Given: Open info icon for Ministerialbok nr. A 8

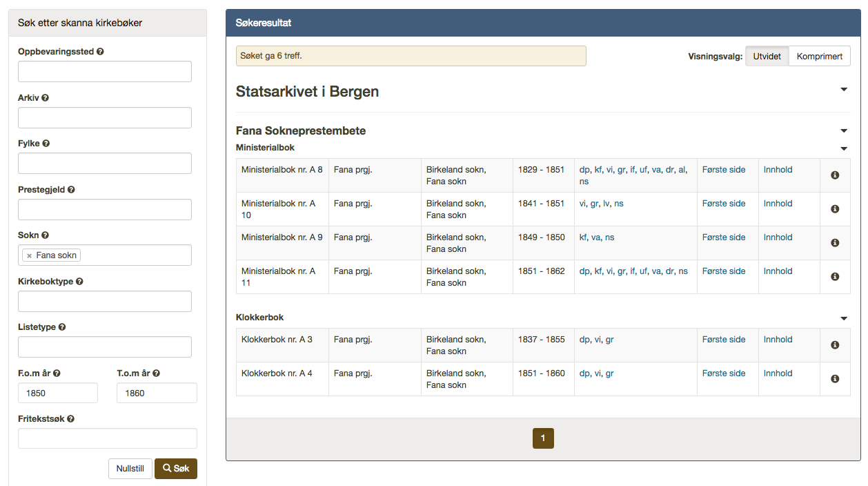Looking at the screenshot, I should (x=835, y=175).
